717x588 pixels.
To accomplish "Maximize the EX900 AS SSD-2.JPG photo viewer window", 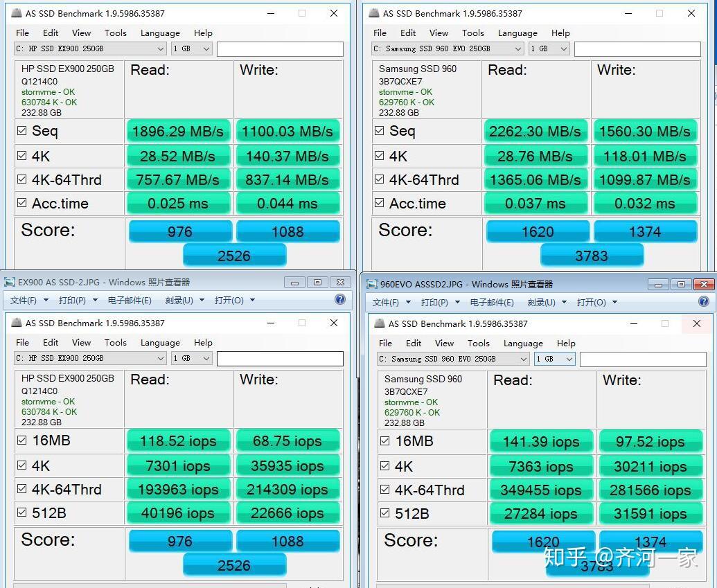I will (x=317, y=283).
